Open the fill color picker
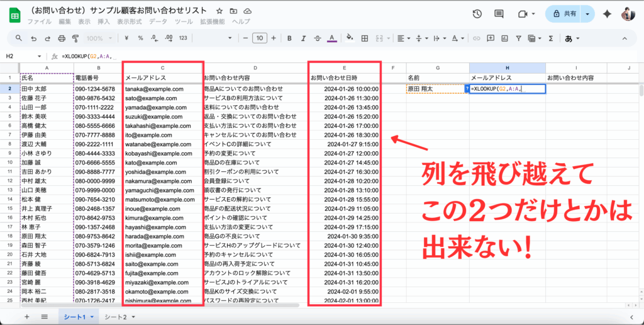Screen dimensions: 644x325 pos(350,38)
